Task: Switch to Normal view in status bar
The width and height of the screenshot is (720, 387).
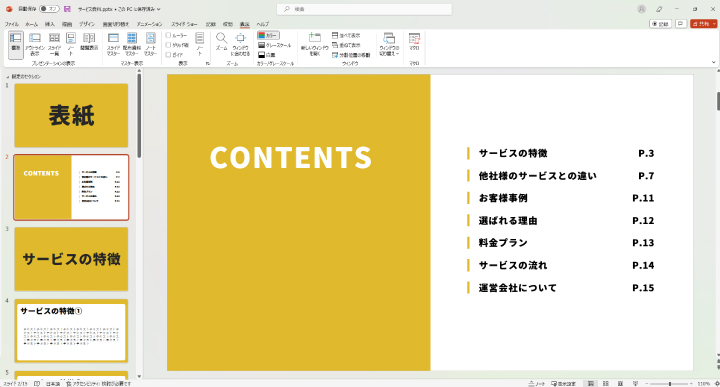Action: (591, 383)
